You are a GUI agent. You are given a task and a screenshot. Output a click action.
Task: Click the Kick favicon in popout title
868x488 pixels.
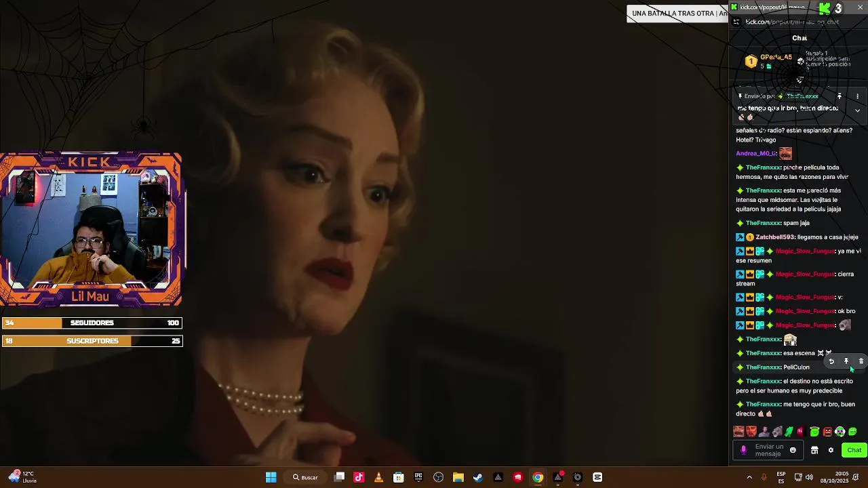coord(734,7)
